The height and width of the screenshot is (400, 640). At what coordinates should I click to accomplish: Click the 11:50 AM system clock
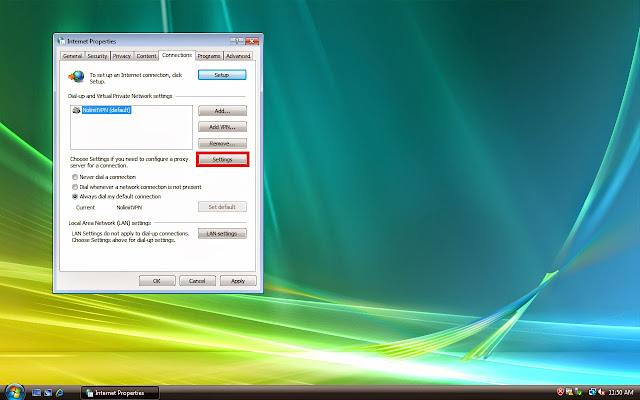click(621, 393)
